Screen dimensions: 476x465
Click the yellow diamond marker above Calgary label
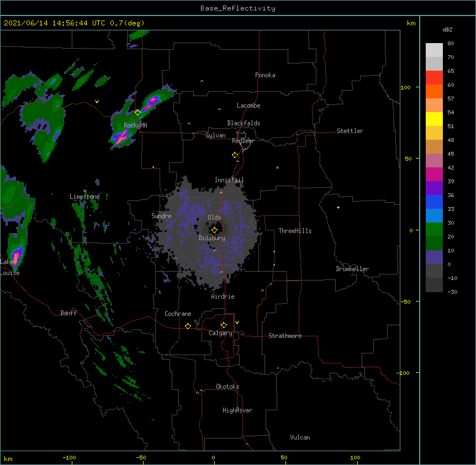[x=224, y=325]
